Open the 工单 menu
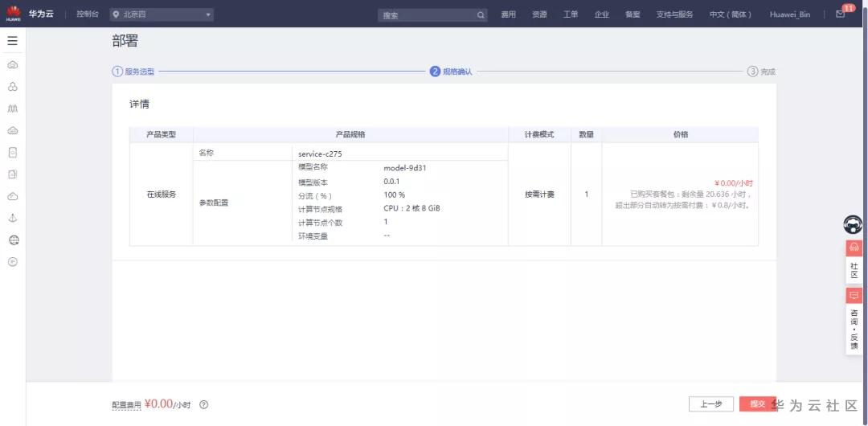The width and height of the screenshot is (868, 426). 571,15
